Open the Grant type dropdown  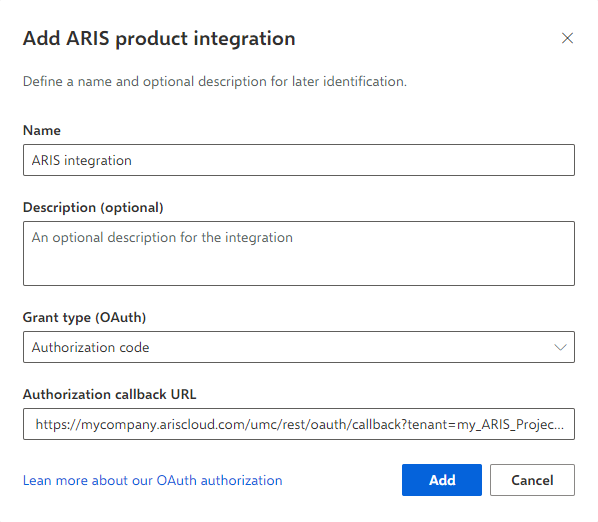click(x=299, y=347)
